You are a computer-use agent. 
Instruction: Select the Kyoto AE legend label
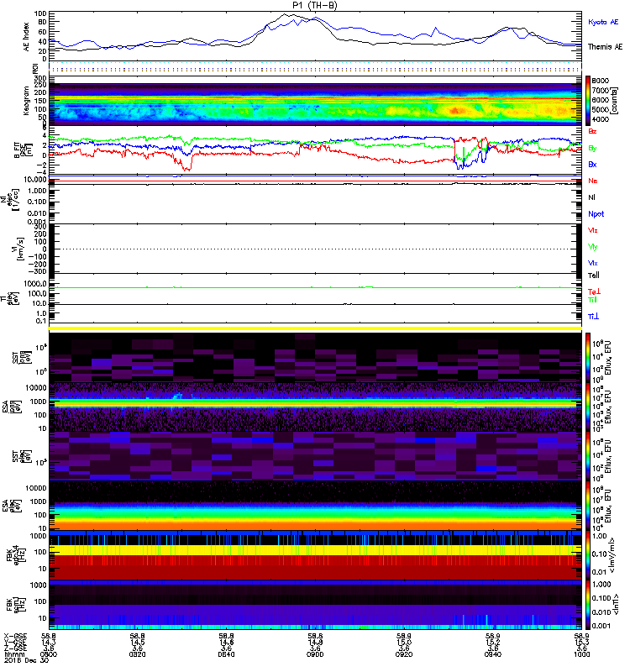click(x=603, y=22)
